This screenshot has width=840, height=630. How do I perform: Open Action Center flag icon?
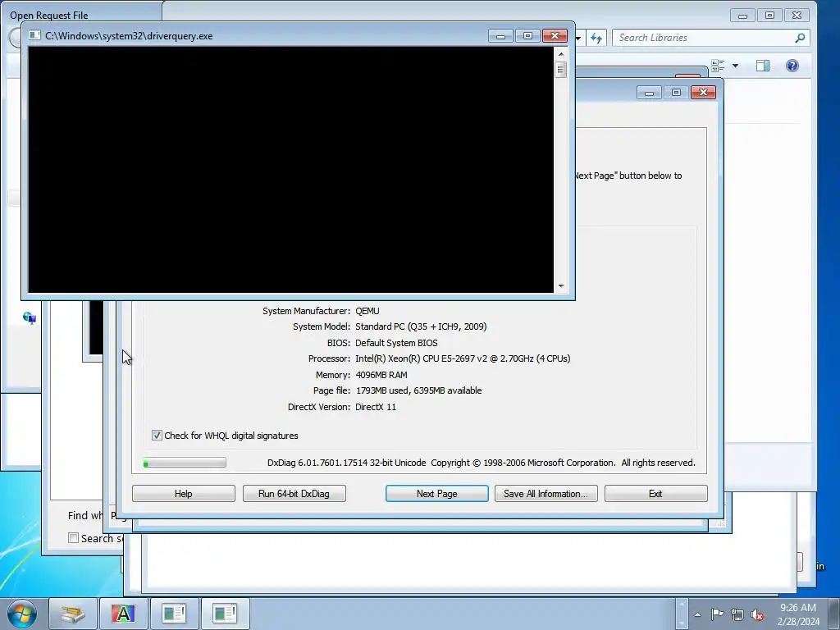point(717,614)
